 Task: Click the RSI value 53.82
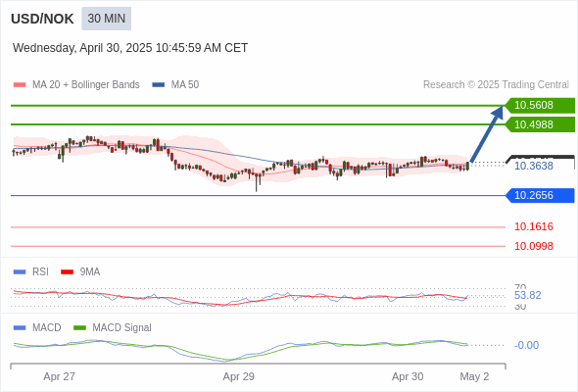527,295
